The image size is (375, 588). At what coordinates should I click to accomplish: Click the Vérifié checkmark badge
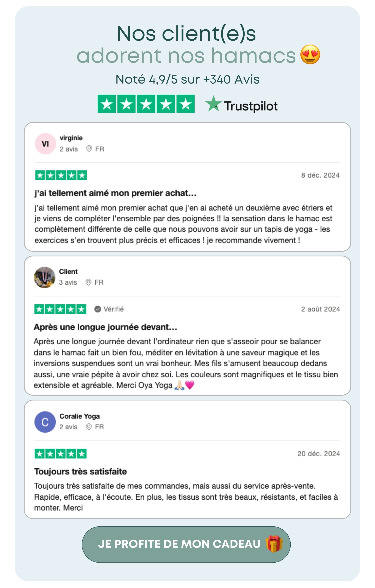click(98, 309)
